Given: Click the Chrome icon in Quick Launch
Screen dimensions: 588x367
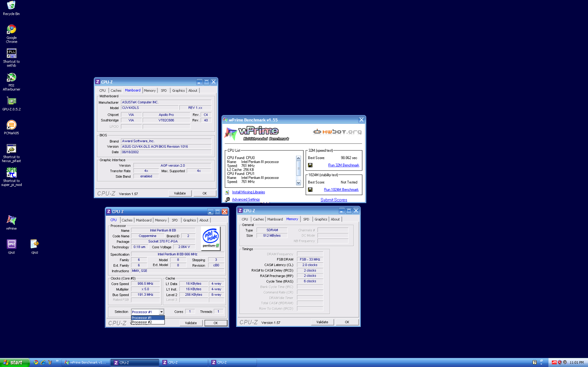Looking at the screenshot, I should pos(36,362).
